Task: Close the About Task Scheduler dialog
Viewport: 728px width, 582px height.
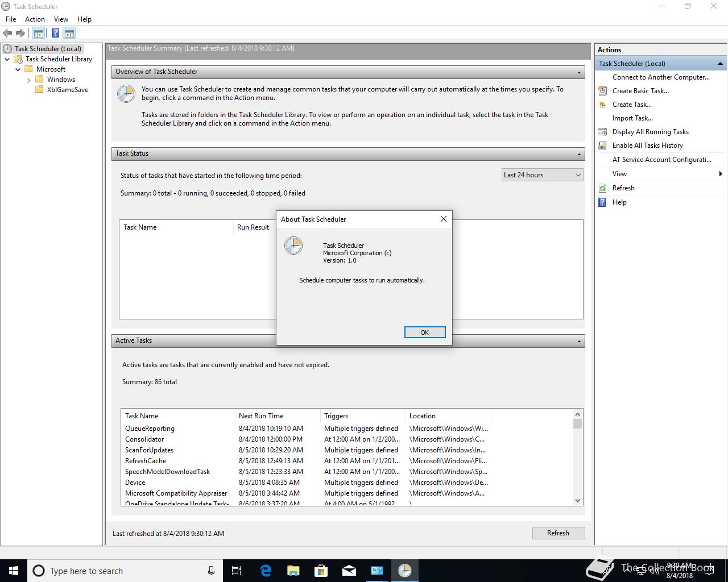Action: tap(444, 219)
